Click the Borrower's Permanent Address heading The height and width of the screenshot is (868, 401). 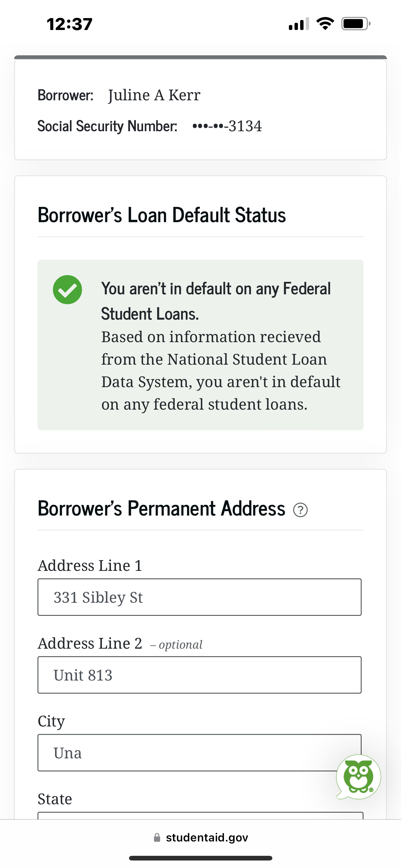pos(161,508)
